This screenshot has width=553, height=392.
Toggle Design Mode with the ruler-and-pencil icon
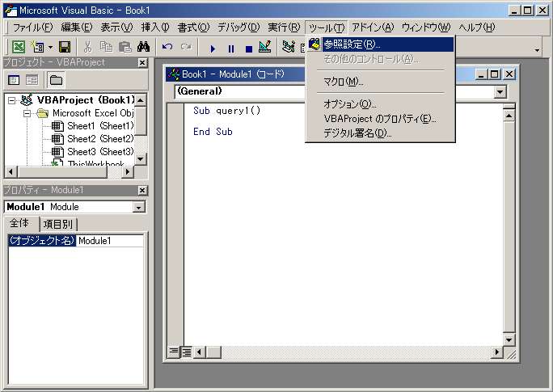click(x=265, y=47)
